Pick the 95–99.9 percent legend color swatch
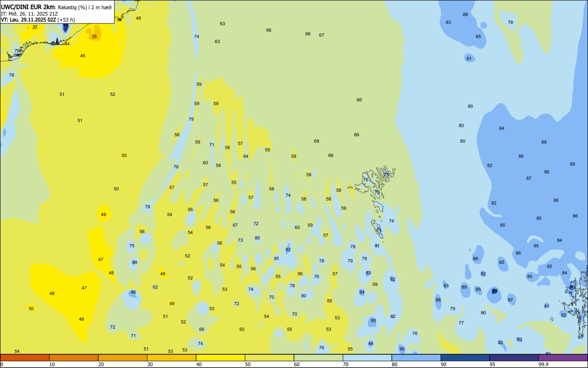Screen dimensions: 588x368 pyautogui.click(x=514, y=357)
